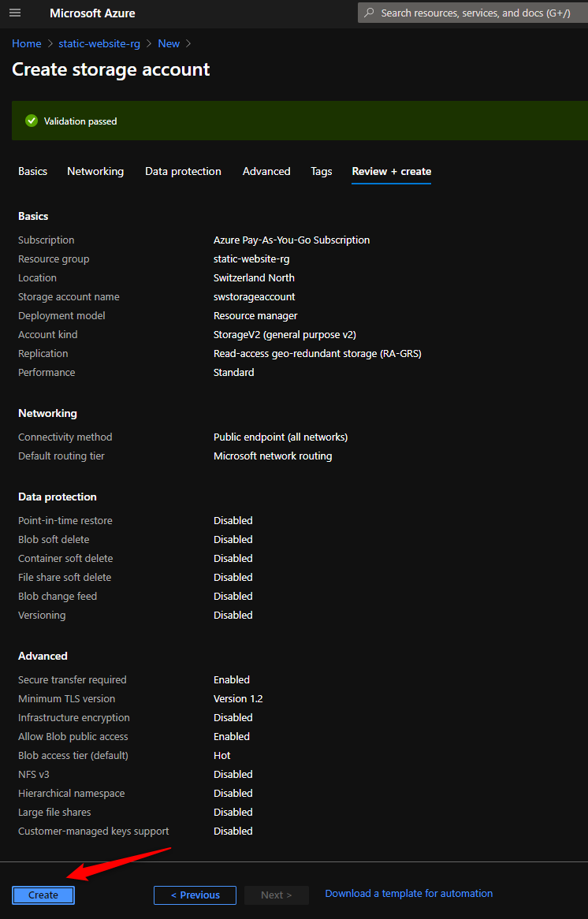Select the Data protection tab

tap(183, 171)
